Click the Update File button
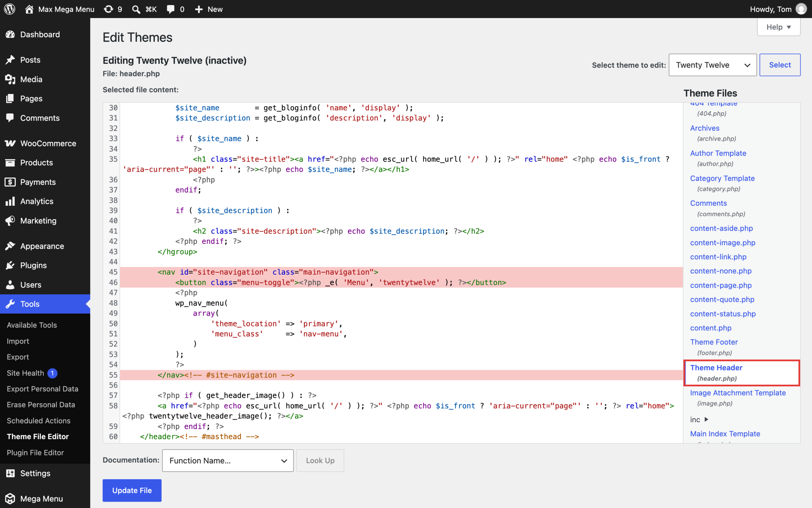Screen dimensions: 812x508 coord(132,490)
